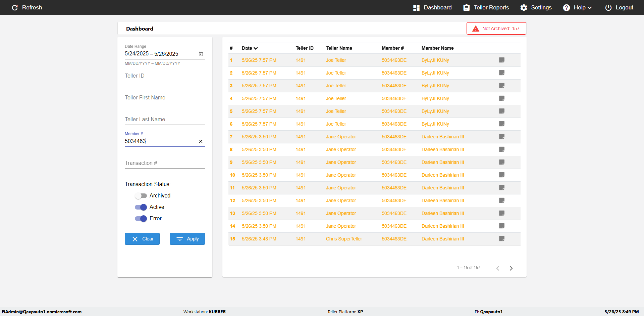Sort by the Date column arrow
The width and height of the screenshot is (644, 316).
coord(256,48)
